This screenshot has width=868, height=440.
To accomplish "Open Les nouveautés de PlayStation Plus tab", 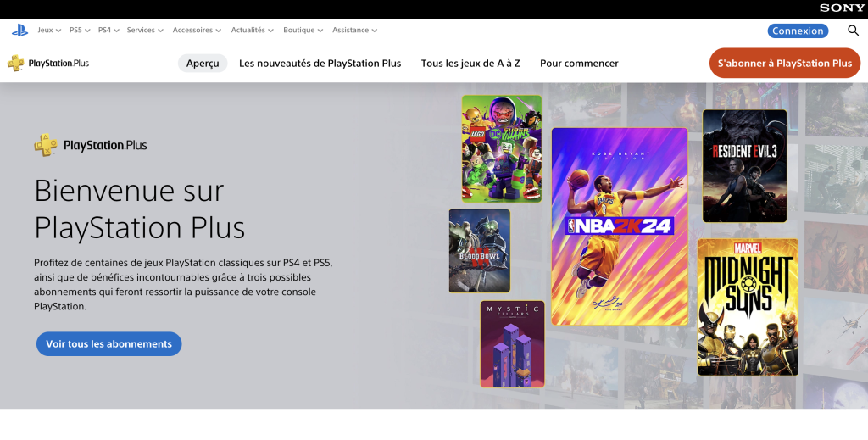I will (320, 63).
